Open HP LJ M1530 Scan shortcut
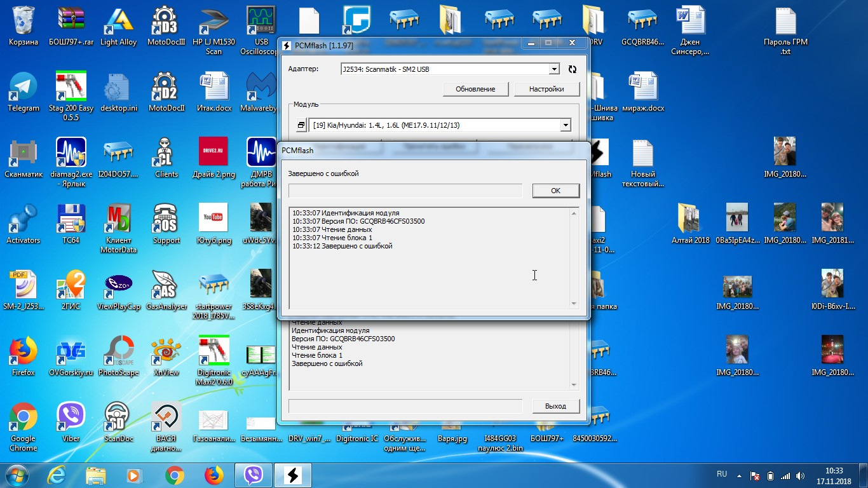The width and height of the screenshot is (868, 488). [214, 30]
